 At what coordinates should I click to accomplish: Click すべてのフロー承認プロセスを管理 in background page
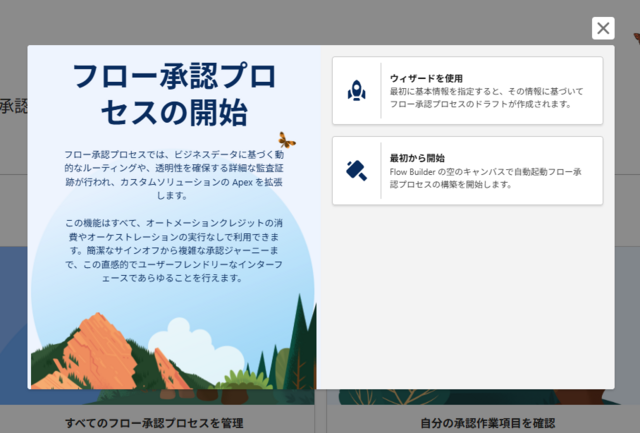pyautogui.click(x=154, y=423)
